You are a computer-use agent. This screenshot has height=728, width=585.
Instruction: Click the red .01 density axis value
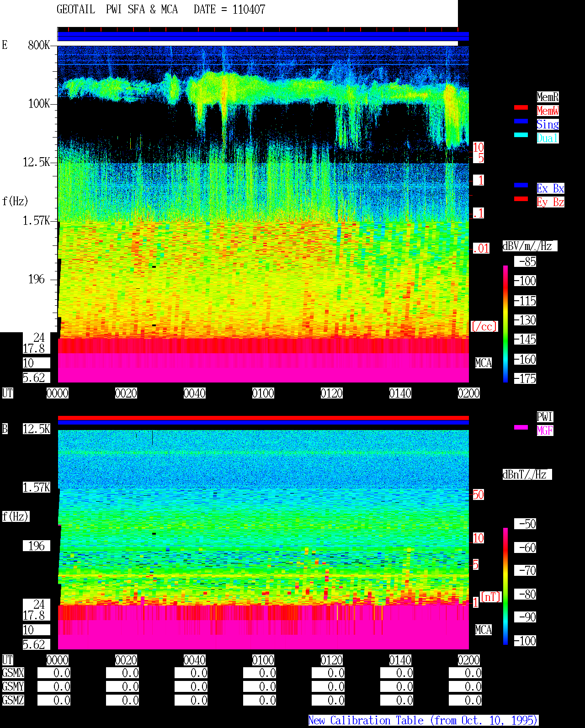(481, 249)
